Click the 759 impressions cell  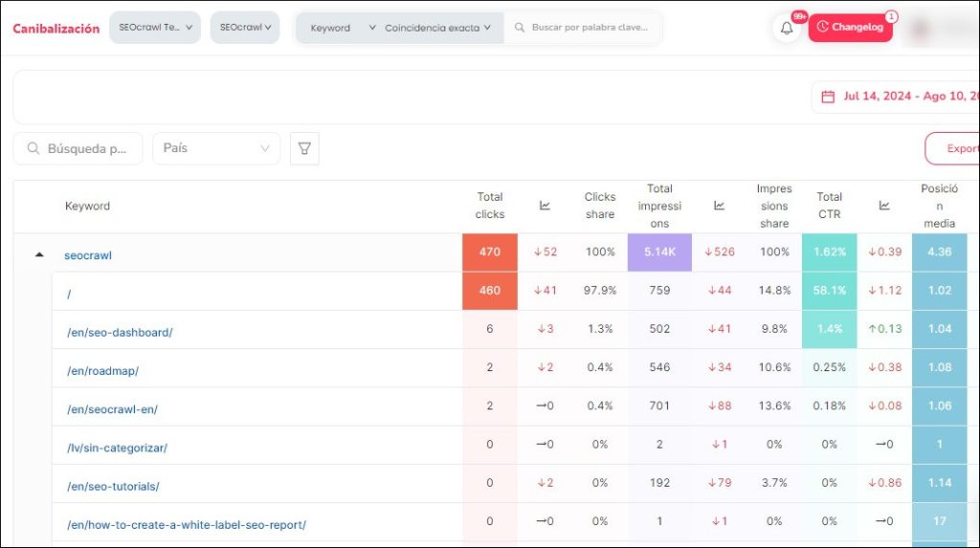[659, 291]
